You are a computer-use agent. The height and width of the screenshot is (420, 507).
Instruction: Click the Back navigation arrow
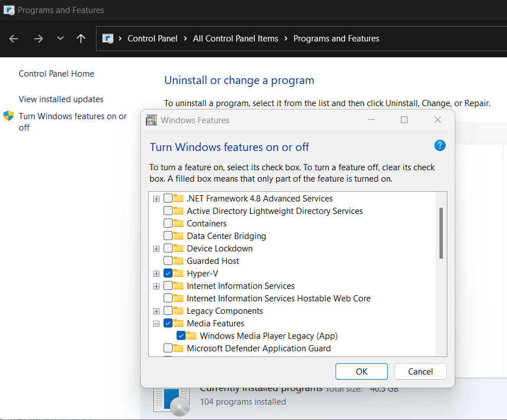point(14,39)
